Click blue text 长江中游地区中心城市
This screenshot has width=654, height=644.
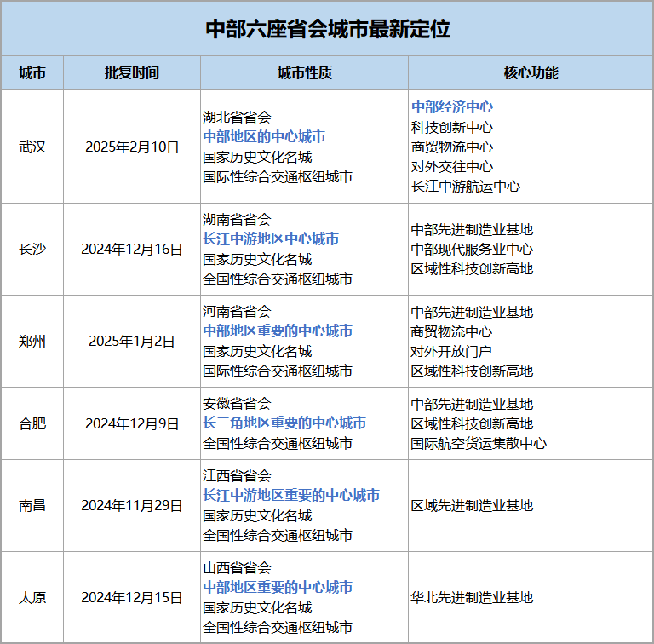[x=271, y=239]
